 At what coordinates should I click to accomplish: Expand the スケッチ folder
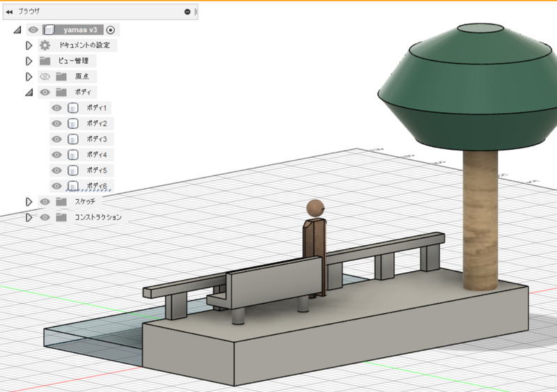[x=29, y=202]
